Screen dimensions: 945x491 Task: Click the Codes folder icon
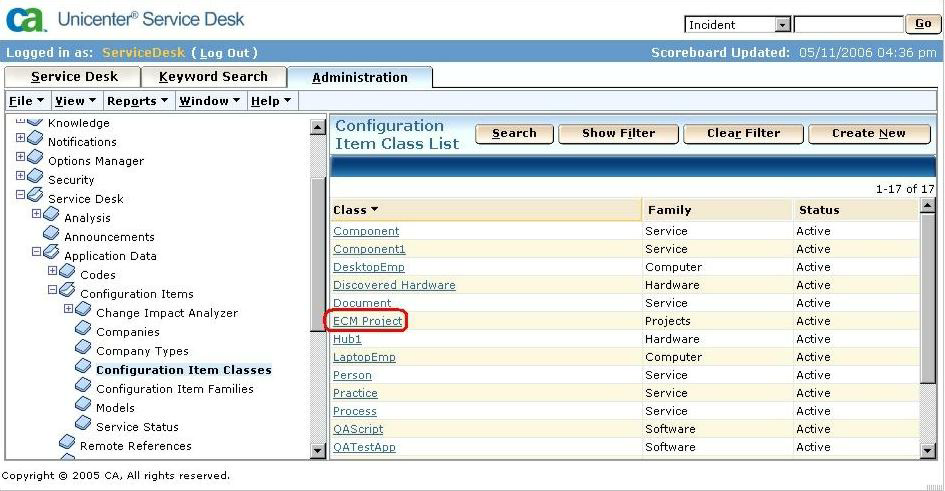click(x=68, y=272)
